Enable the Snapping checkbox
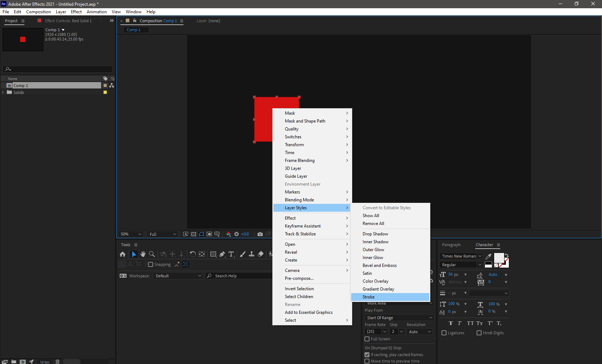 coord(150,264)
